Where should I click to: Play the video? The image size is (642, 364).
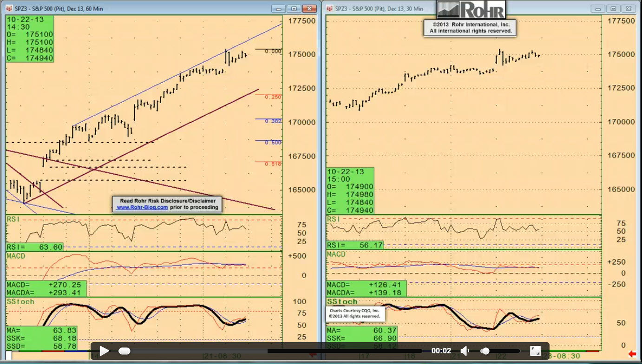pyautogui.click(x=104, y=351)
